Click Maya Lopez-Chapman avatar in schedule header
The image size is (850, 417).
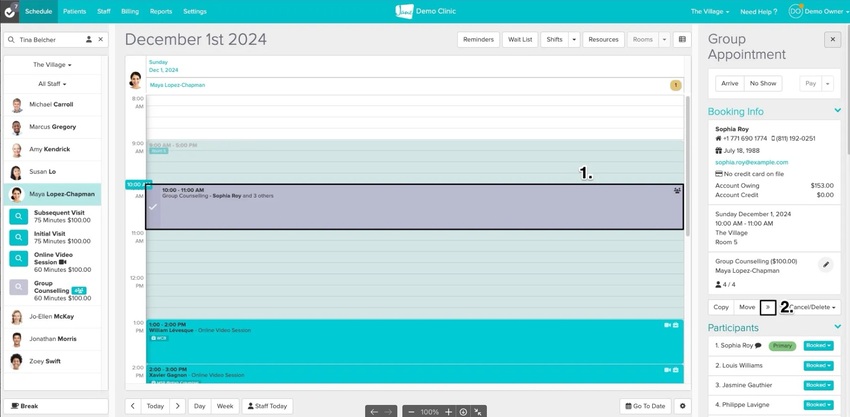pyautogui.click(x=136, y=80)
